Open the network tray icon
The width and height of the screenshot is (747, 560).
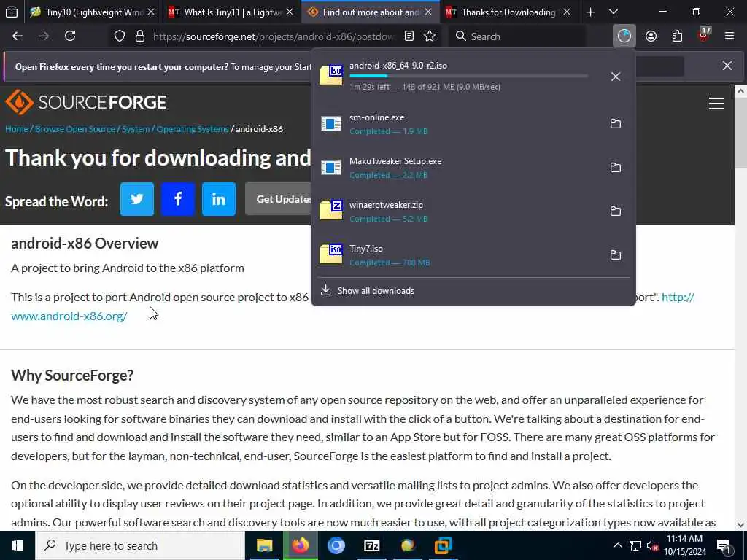pyautogui.click(x=635, y=545)
